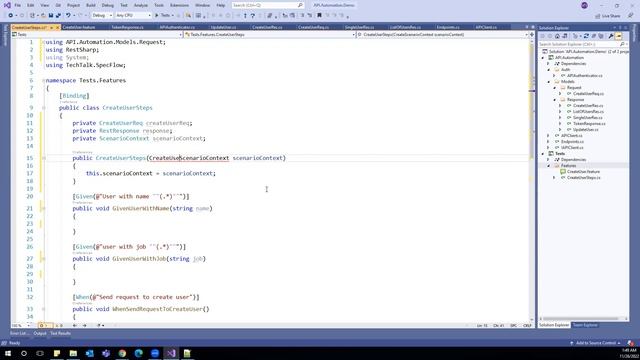The height and width of the screenshot is (360, 640).
Task: Click the magnifier icon in main search box
Action: tap(300, 5)
